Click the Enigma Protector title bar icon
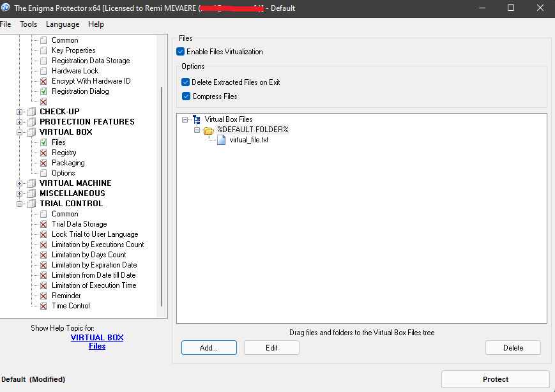The image size is (555, 392). pyautogui.click(x=6, y=8)
